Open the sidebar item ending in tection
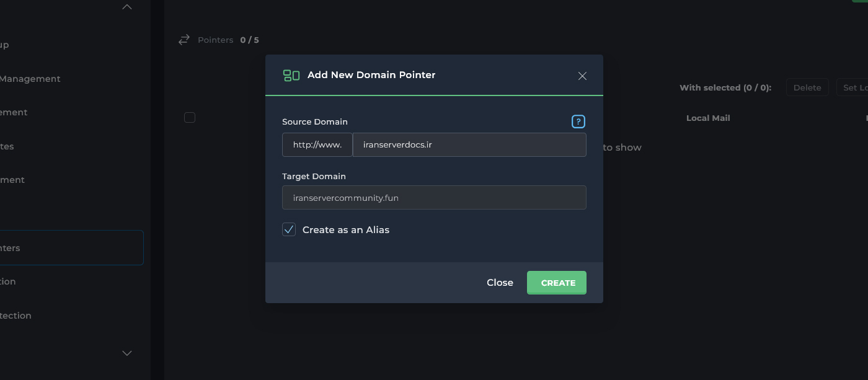 (x=15, y=316)
